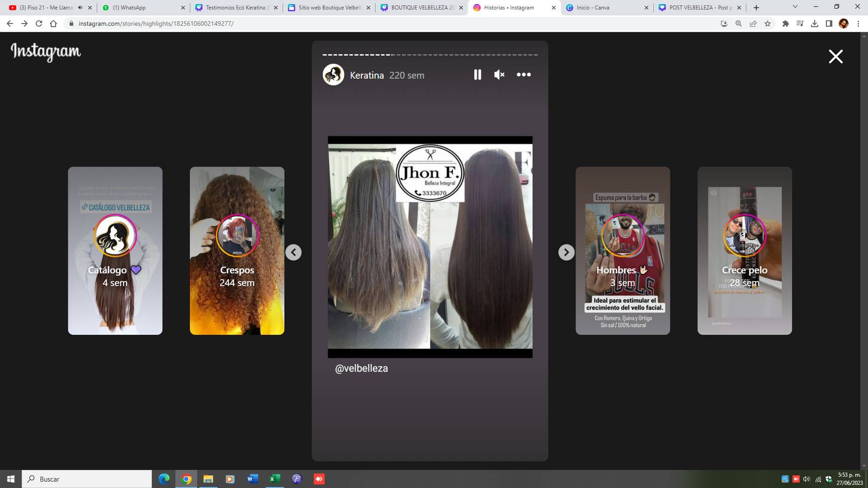The image size is (868, 488).
Task: Go to previous story with left chevron
Action: tap(293, 252)
